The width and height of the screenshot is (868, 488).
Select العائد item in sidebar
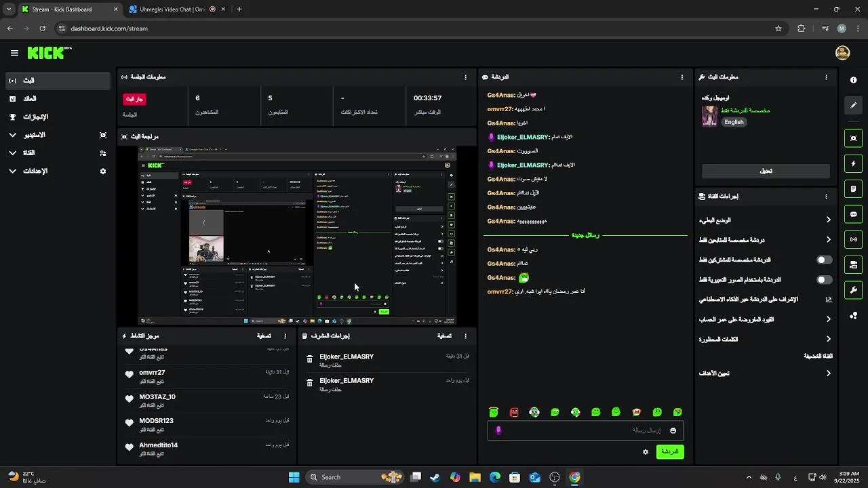[56, 98]
